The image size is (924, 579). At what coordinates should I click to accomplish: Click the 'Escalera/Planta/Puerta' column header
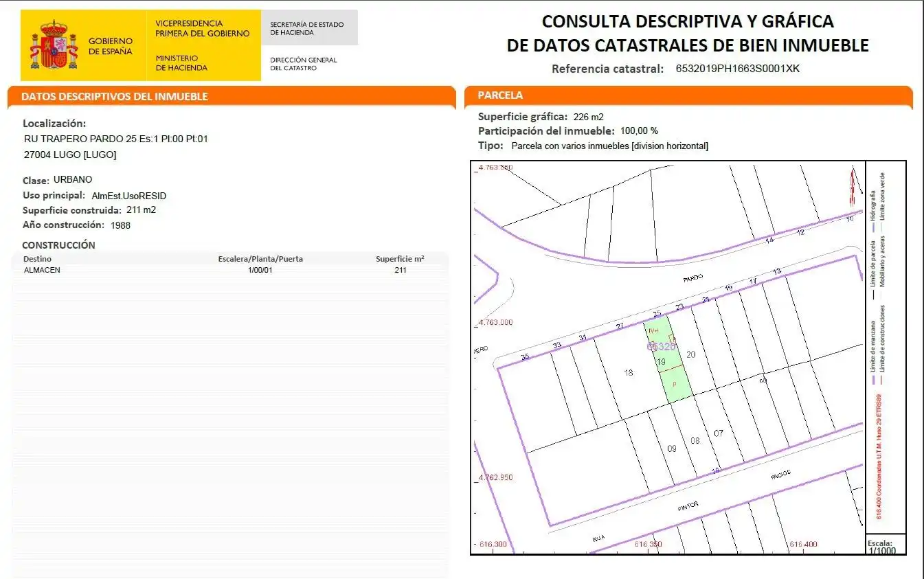point(260,260)
